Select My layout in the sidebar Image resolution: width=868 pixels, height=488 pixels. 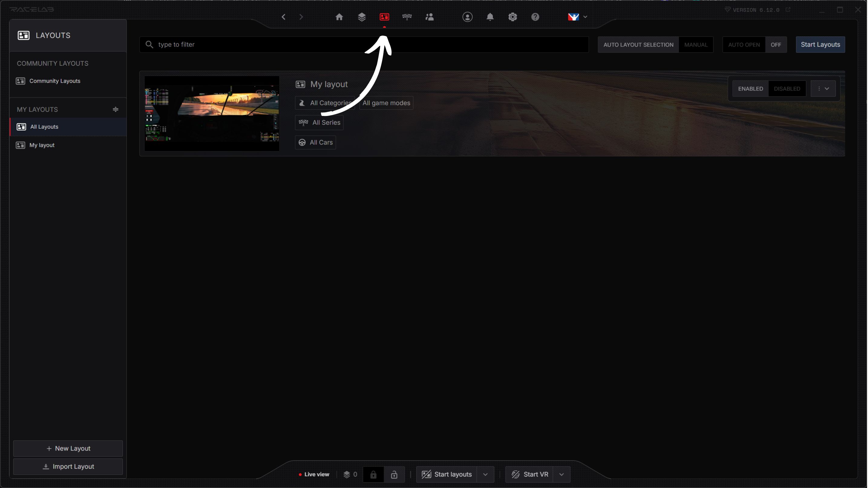(x=42, y=145)
